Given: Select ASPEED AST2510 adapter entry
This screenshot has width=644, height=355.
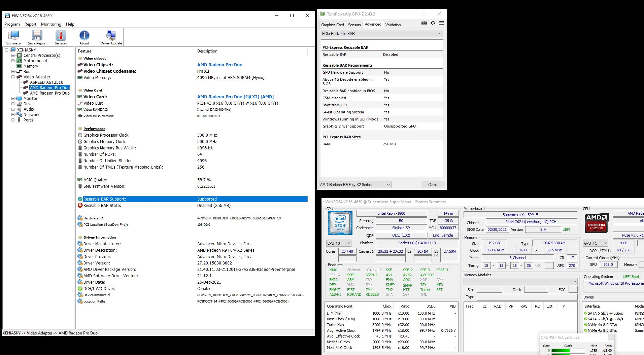Looking at the screenshot, I should [x=46, y=82].
